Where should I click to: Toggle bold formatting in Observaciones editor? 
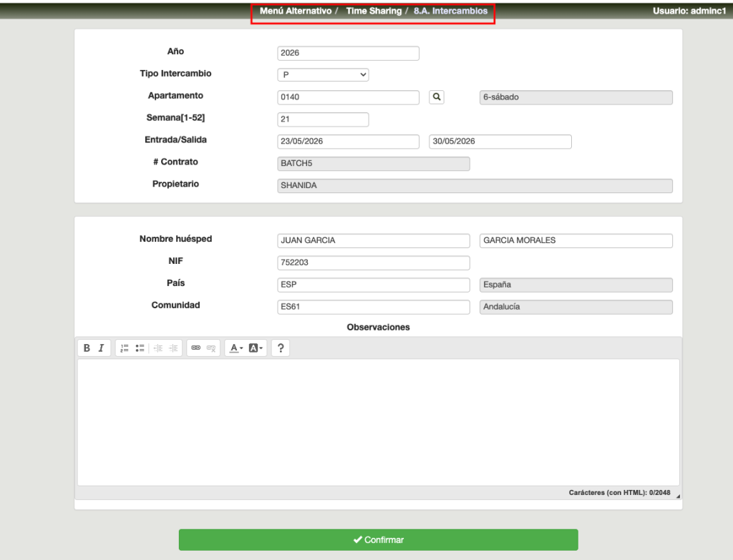coord(87,348)
